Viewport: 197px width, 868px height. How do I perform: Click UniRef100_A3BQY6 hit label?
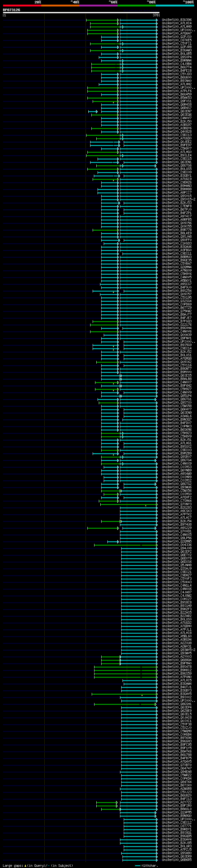[177, 128]
